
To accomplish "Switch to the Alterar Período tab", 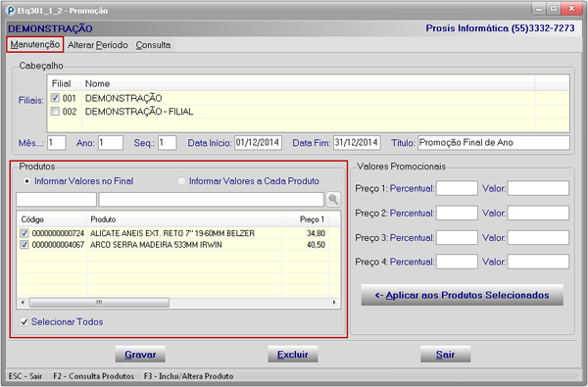I will click(97, 45).
